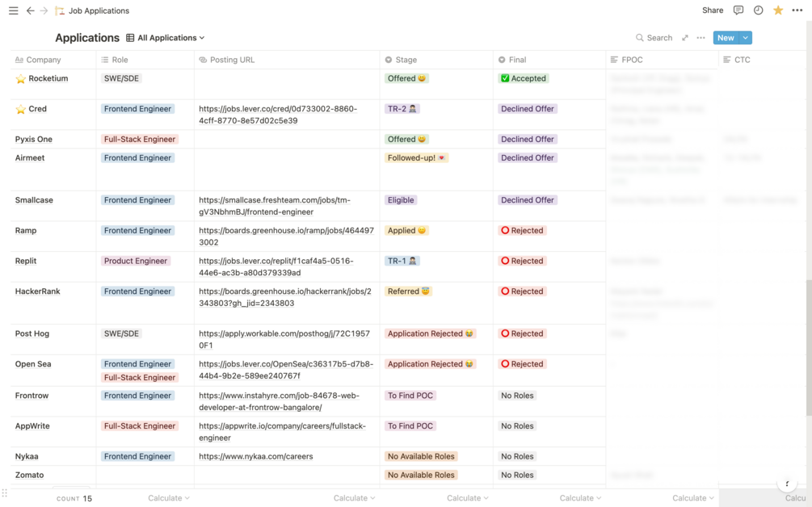Click the table view icon beside All Applications

click(x=130, y=38)
